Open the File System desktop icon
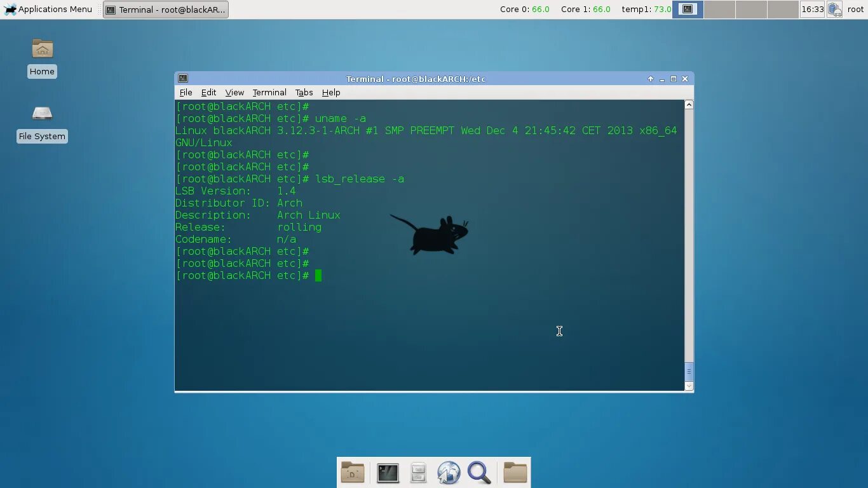Image resolution: width=868 pixels, height=488 pixels. coord(42,123)
